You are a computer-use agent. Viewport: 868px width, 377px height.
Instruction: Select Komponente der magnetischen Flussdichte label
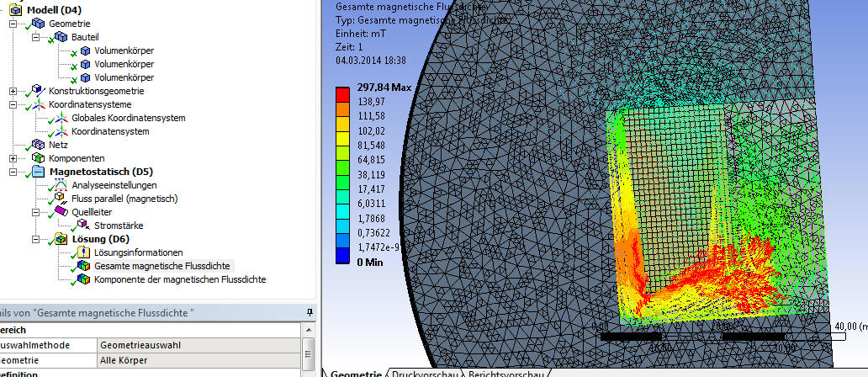click(x=180, y=279)
